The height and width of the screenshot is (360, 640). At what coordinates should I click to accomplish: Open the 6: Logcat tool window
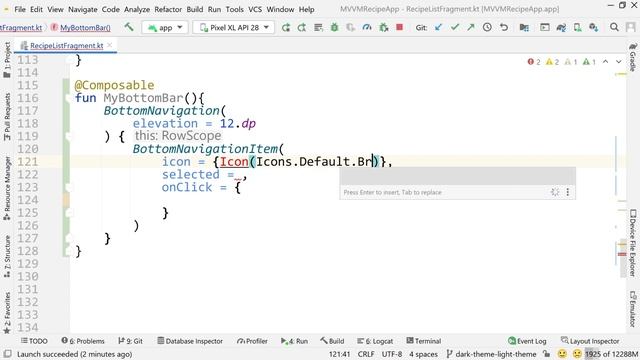pyautogui.click(x=375, y=341)
